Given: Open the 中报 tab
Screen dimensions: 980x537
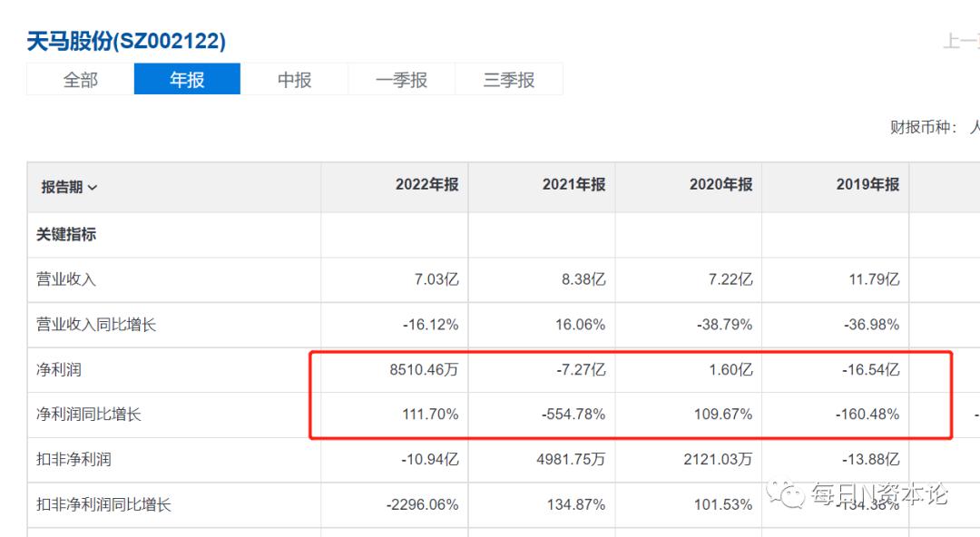Looking at the screenshot, I should click(294, 80).
